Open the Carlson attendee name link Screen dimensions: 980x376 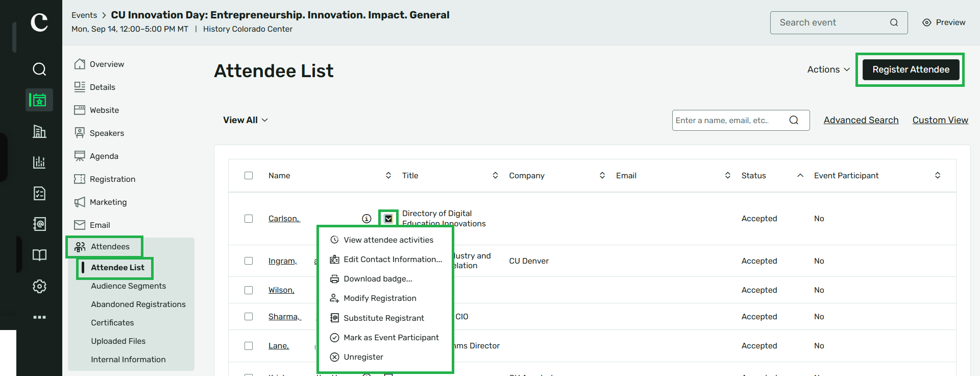[x=284, y=219]
